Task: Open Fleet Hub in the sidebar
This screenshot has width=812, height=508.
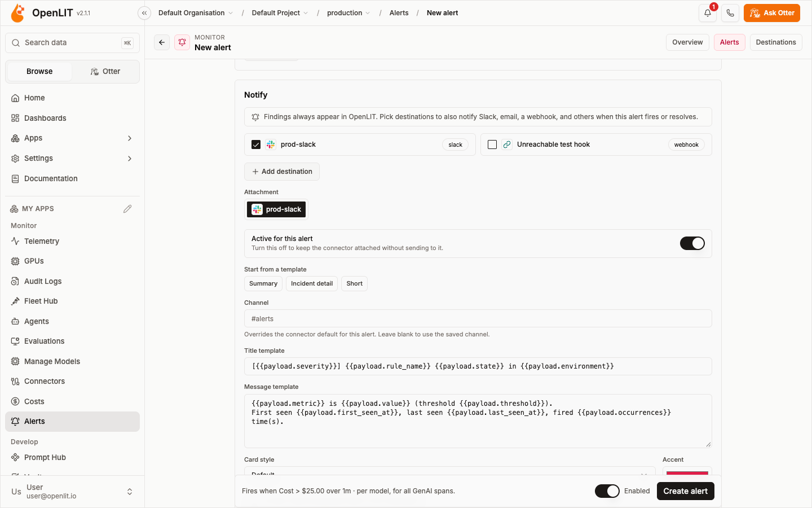Action: point(72,301)
